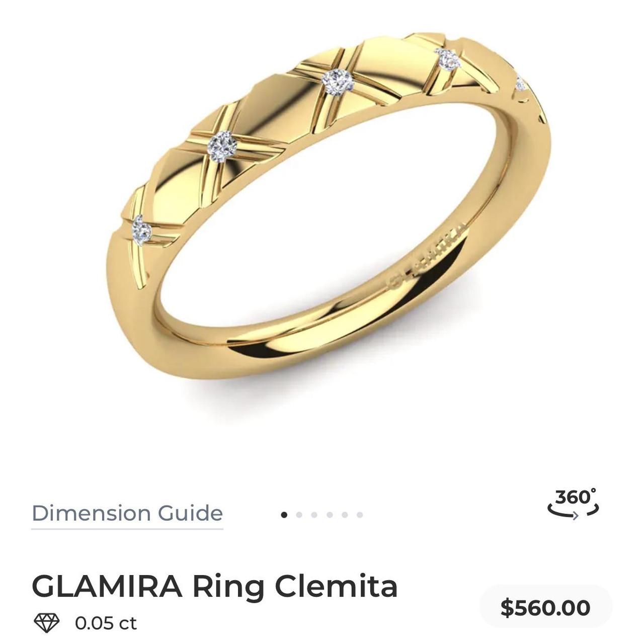Tap the second diamond from the left
644x644 pixels.
pos(222,146)
